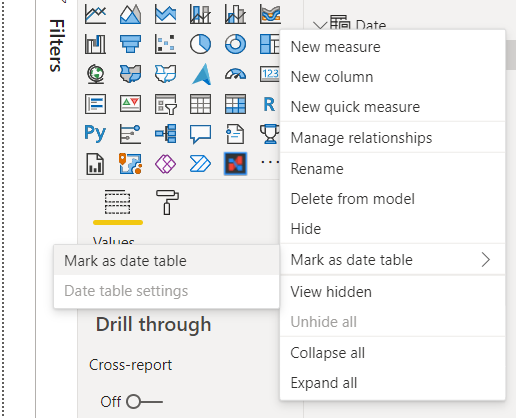516x418 pixels.
Task: Select the Smart narrative visual
Action: 235,134
